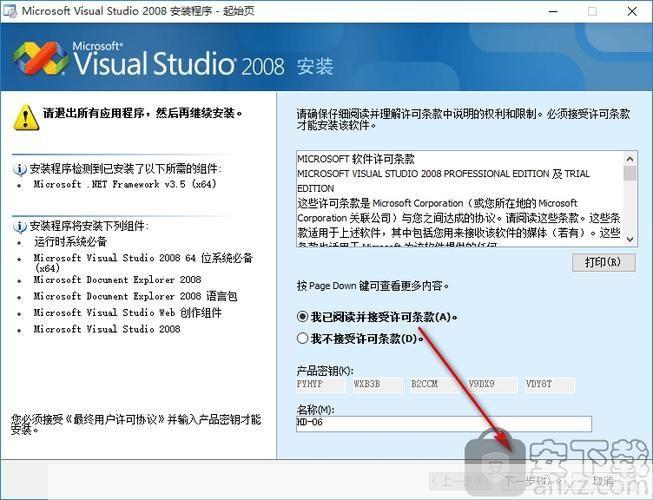This screenshot has width=653, height=500.
Task: Close the installer window
Action: pyautogui.click(x=632, y=11)
